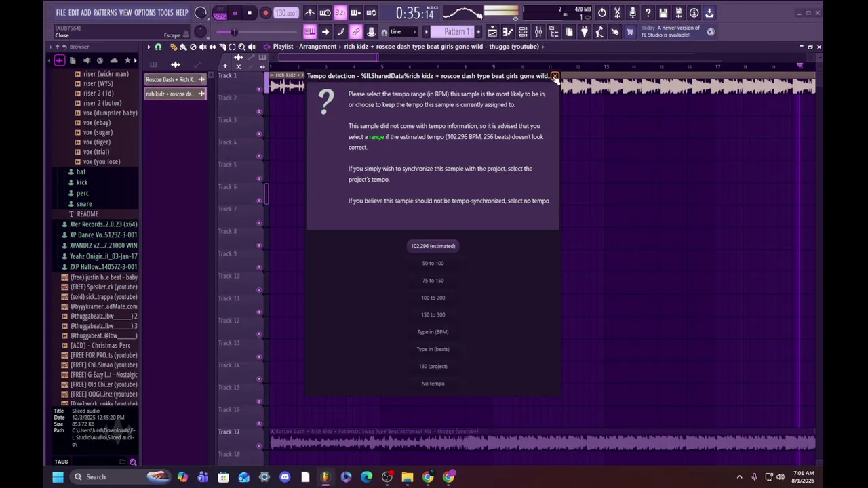
Task: Toggle the Pat/Song mode switch
Action: [x=220, y=13]
